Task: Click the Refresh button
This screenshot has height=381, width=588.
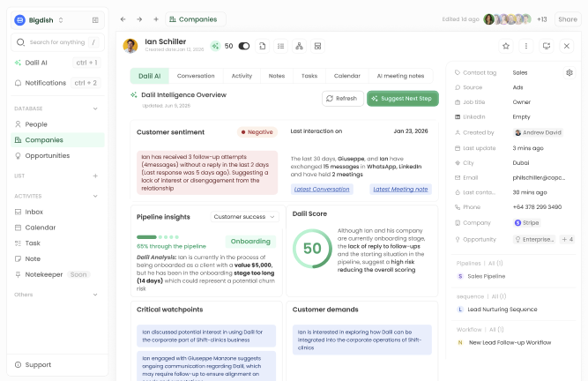Action: click(343, 99)
